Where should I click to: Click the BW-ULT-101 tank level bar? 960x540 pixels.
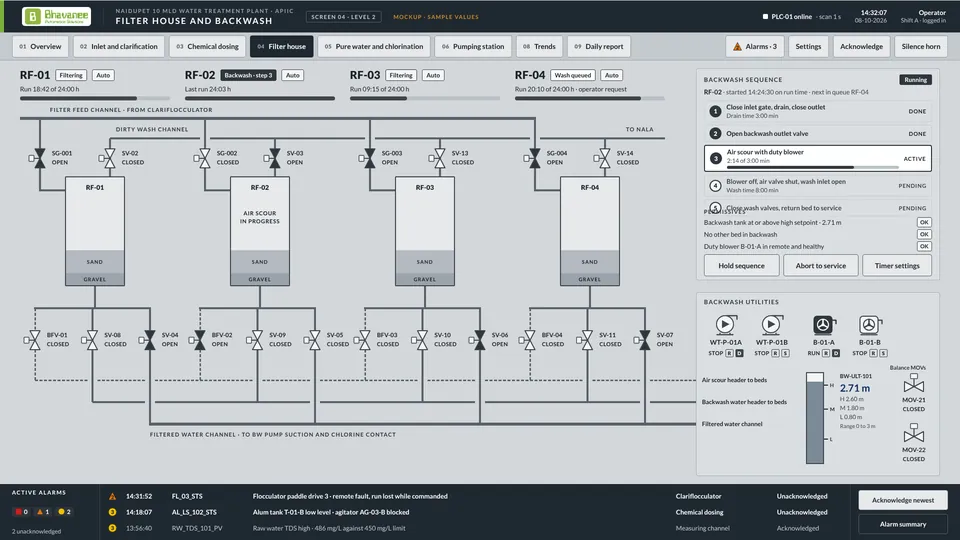(815, 418)
